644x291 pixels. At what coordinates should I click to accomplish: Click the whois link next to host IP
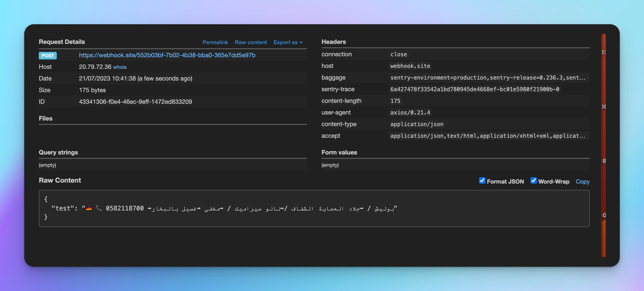[120, 67]
